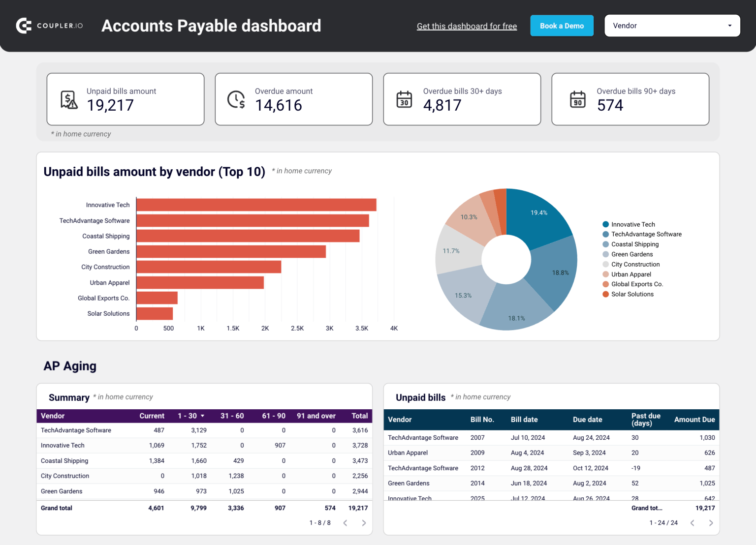Click the 30-day overdue calendar icon
Screen dimensions: 756x545
tap(405, 99)
